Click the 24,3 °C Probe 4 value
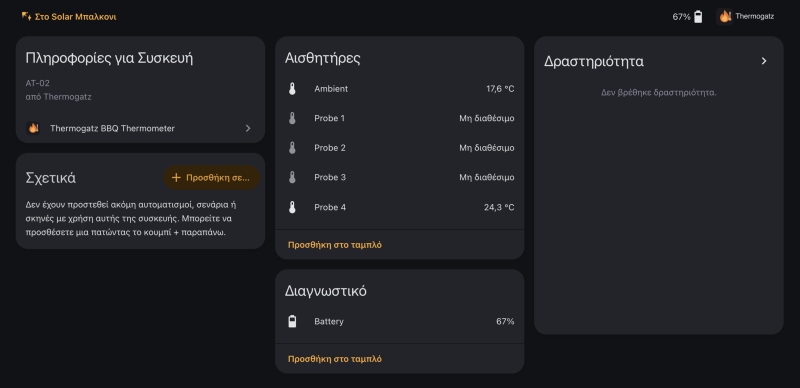The height and width of the screenshot is (388, 800). pos(499,207)
